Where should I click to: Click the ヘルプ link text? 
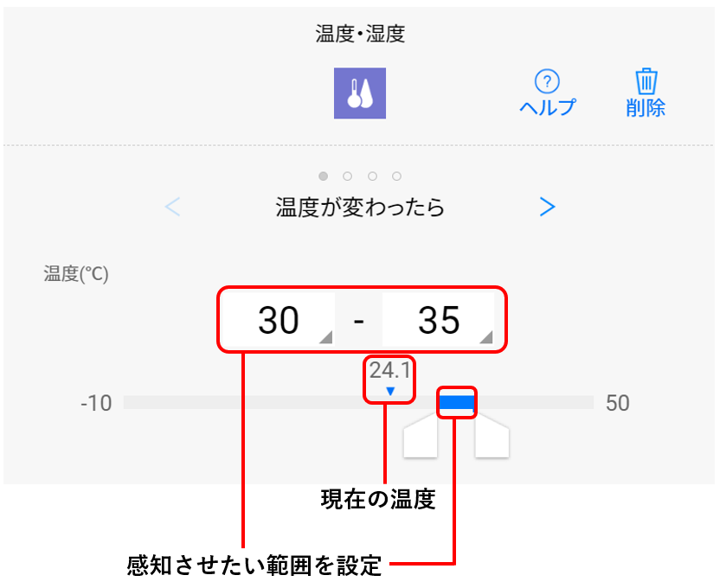click(x=547, y=107)
